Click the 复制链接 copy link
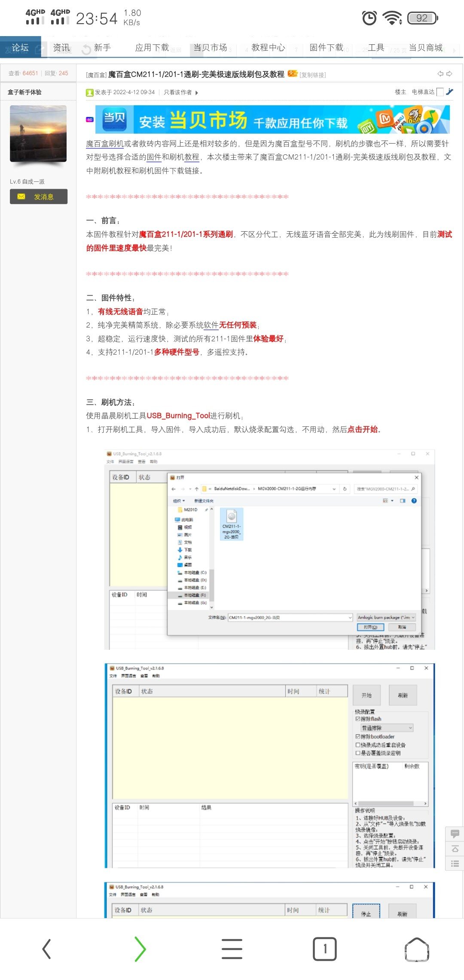This screenshot has height=980, width=464. point(313,75)
